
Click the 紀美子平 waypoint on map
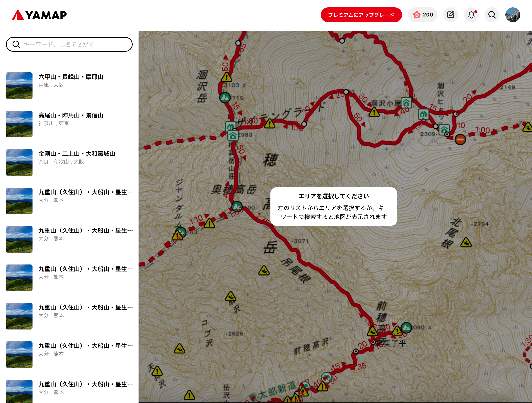tap(373, 342)
